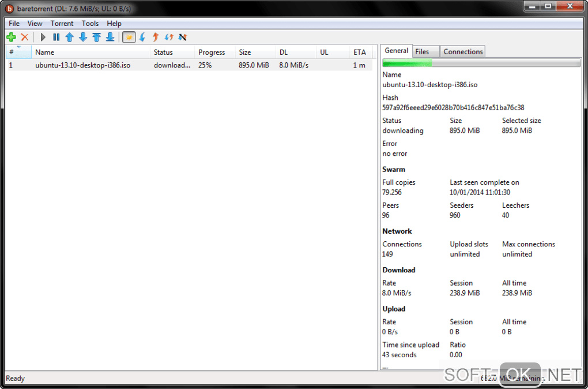The height and width of the screenshot is (389, 588).
Task: Sort by the UL column header
Action: point(333,52)
